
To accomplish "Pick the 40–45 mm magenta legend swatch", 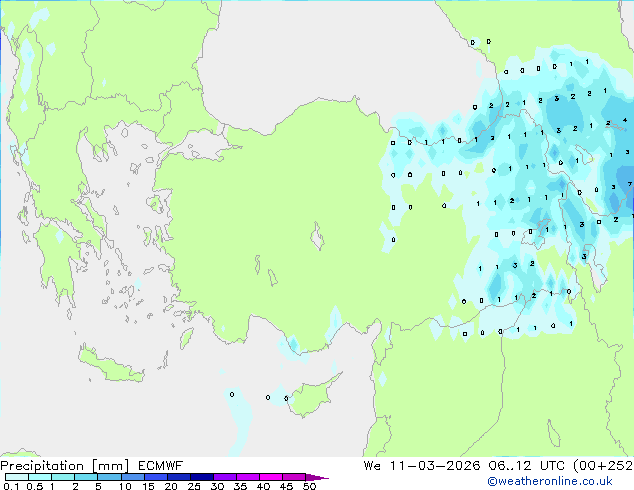I will coord(271,477).
